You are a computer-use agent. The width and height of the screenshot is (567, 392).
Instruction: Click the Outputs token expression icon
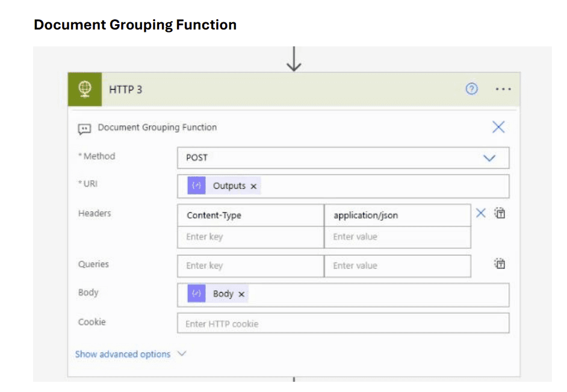click(x=196, y=185)
